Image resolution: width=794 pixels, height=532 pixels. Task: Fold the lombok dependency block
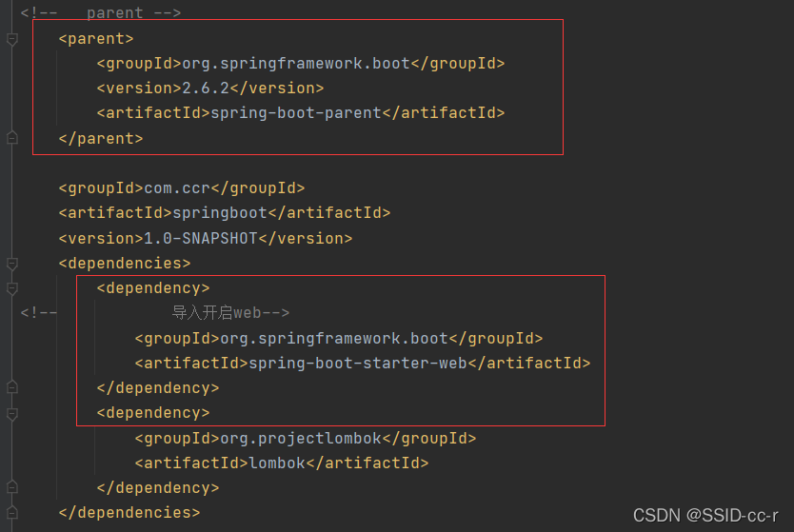click(x=12, y=414)
